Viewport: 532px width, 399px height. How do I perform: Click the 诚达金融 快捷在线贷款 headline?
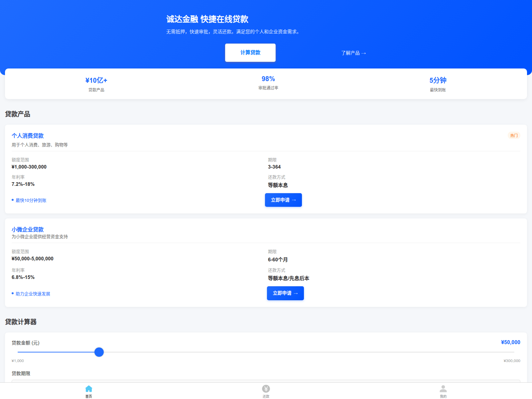207,19
